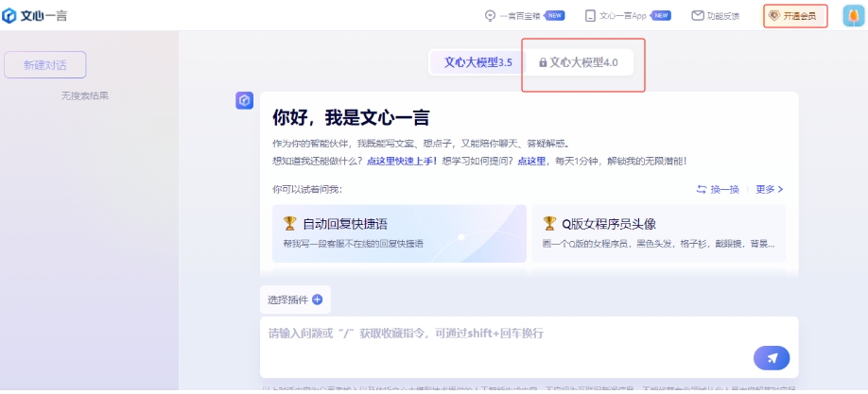Click the diamond icon in 开通会员
Viewport: 868px width, 394px height.
(x=773, y=16)
